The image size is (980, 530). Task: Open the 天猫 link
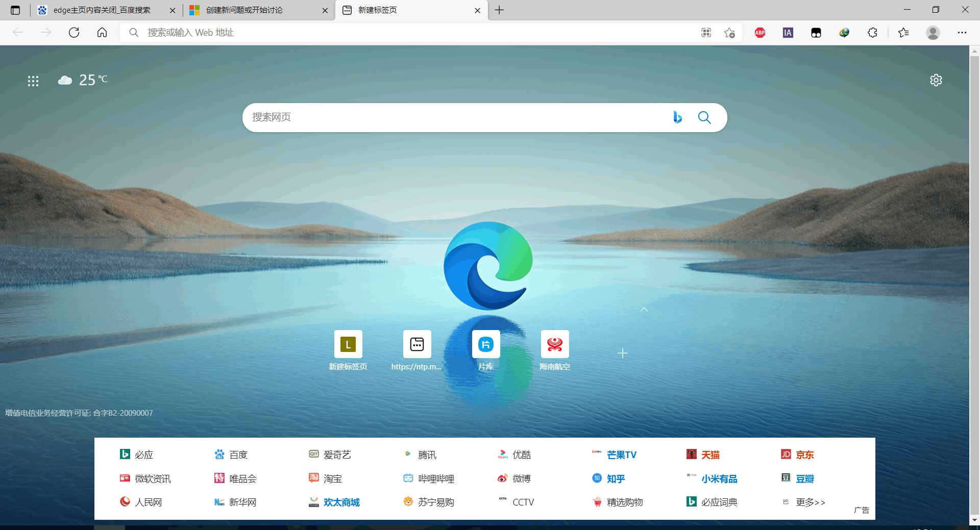click(x=703, y=455)
